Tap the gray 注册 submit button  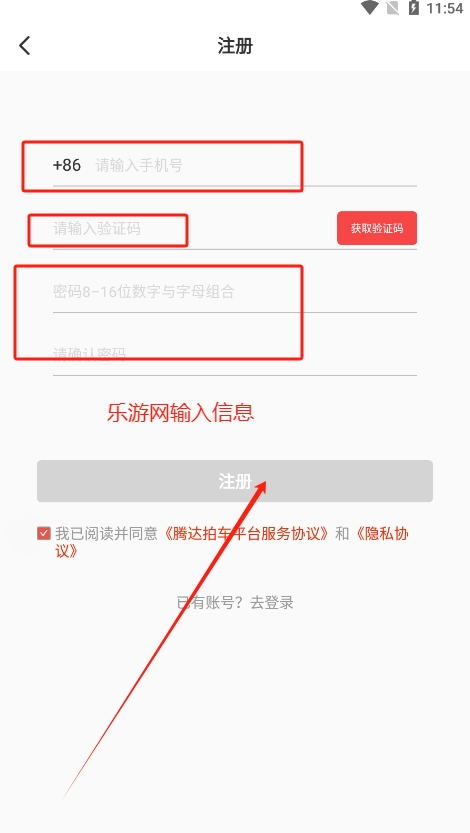pos(235,481)
